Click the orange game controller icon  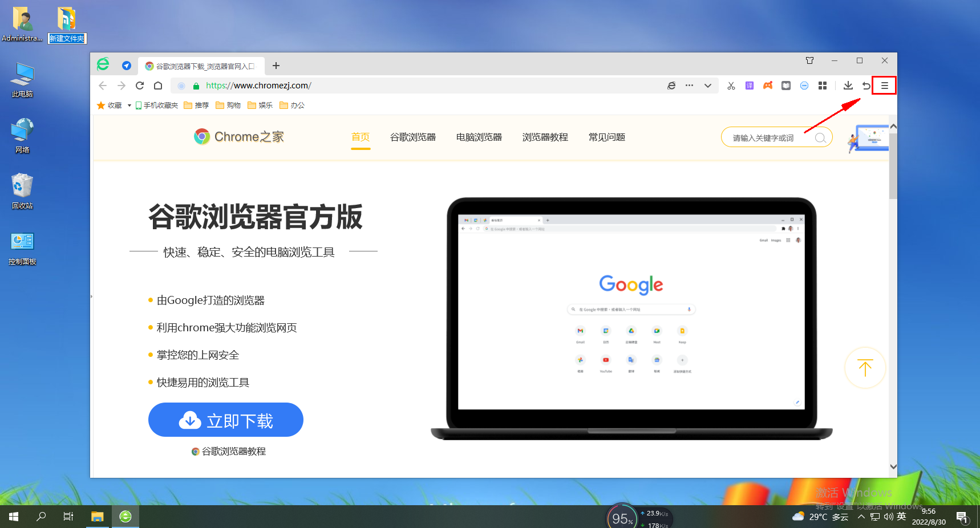coord(768,86)
